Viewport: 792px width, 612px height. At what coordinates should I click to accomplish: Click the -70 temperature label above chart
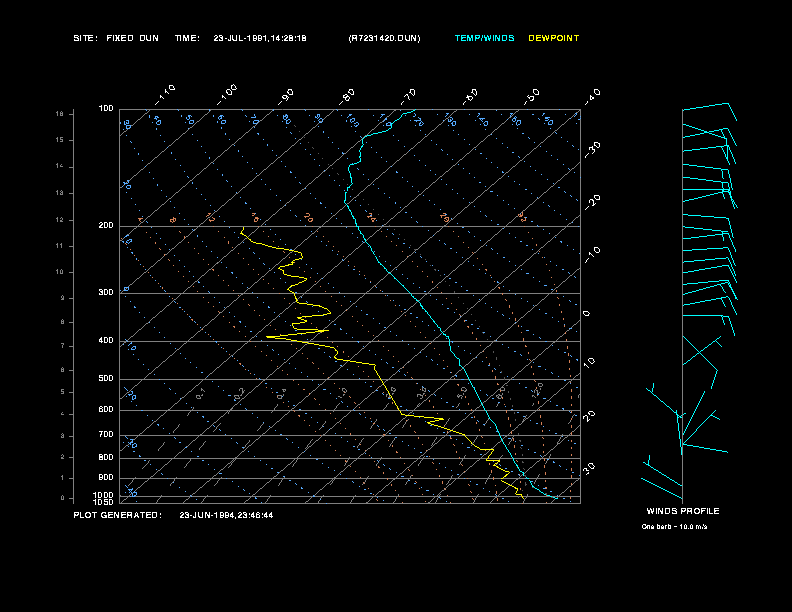408,97
